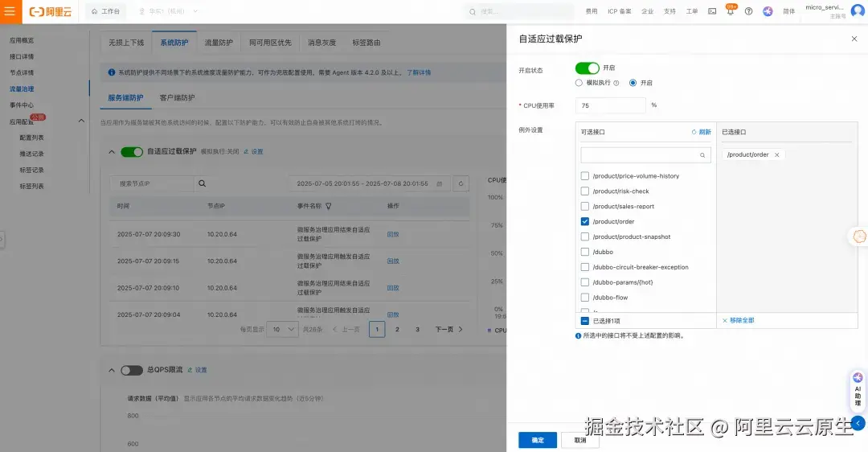Image resolution: width=868 pixels, height=452 pixels.
Task: Collapse 应用配置 in sidebar
Action: pos(81,121)
